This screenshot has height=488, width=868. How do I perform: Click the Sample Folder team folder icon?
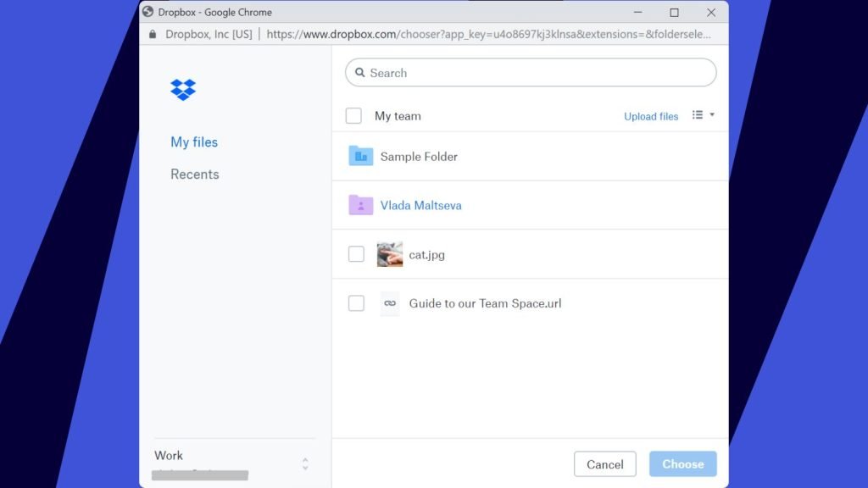tap(361, 156)
